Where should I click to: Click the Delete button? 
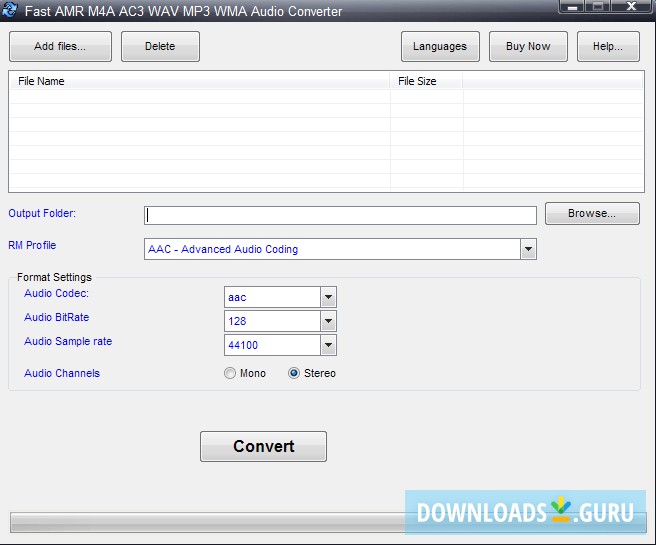(x=160, y=46)
